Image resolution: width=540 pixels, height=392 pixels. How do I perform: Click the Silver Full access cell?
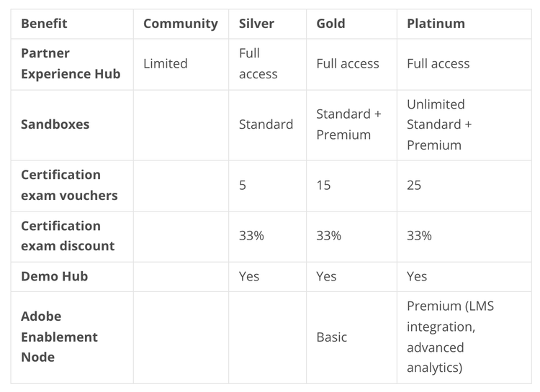(258, 64)
